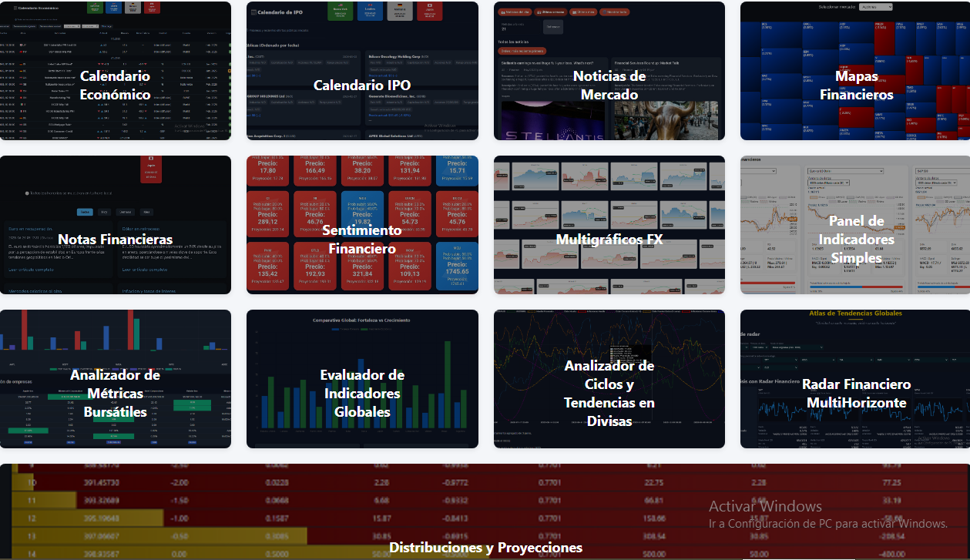The height and width of the screenshot is (560, 970).
Task: Select the US flag filter in Calendario Económico
Action: (94, 9)
